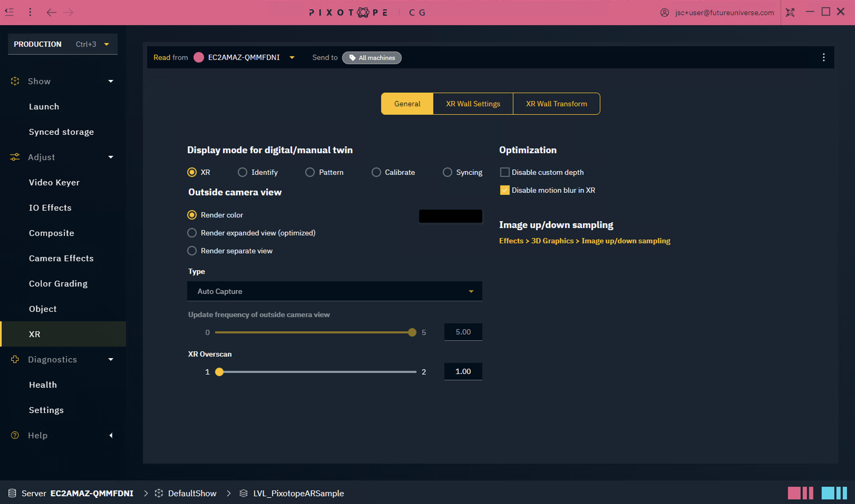Viewport: 855px width, 504px height.
Task: Collapse the Show section
Action: point(111,81)
